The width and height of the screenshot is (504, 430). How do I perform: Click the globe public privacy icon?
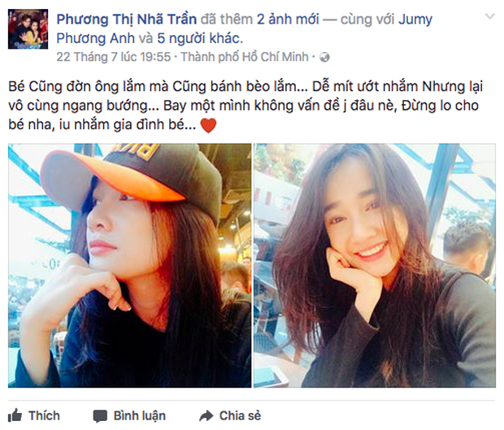click(324, 57)
